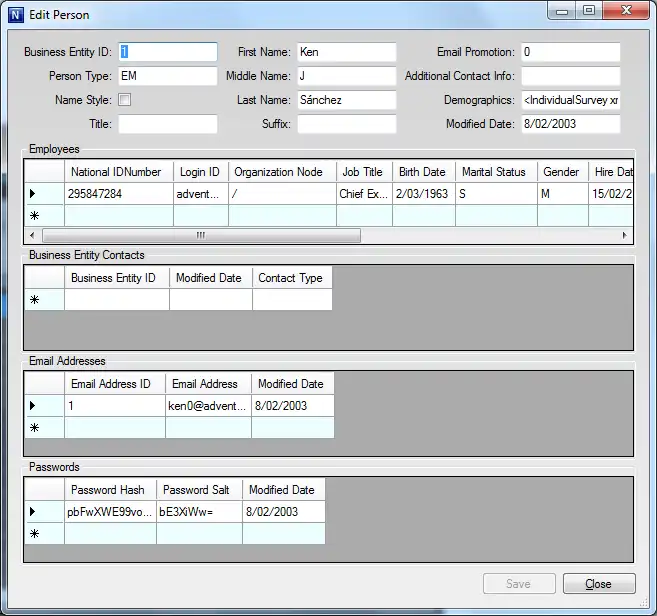
Task: Select the Employees row header arrow
Action: [x=44, y=194]
